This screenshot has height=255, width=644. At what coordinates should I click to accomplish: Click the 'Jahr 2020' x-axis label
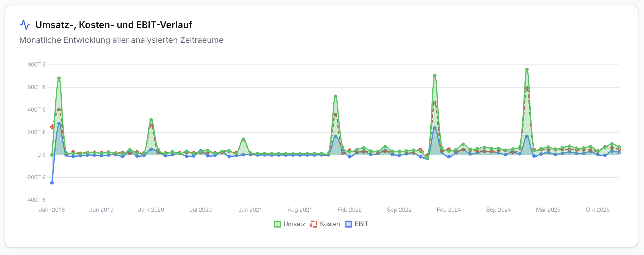tap(151, 210)
